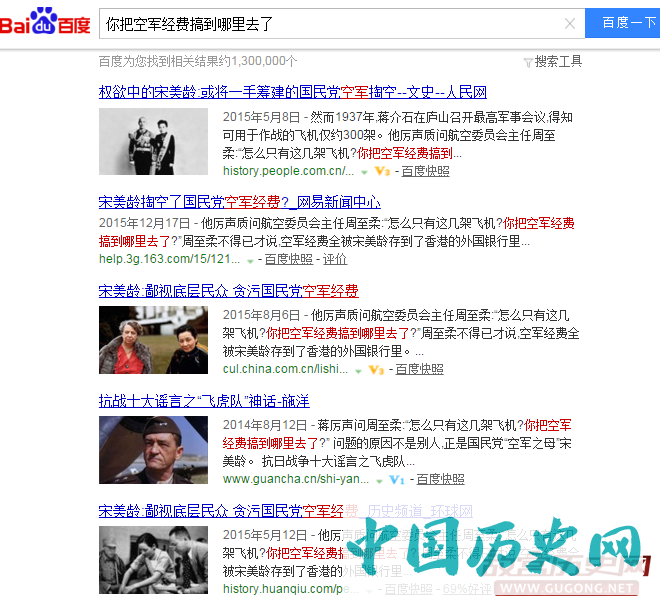This screenshot has height=605, width=660.
Task: Expand dropdown arrow after www.guancha.cn
Action: [x=379, y=481]
